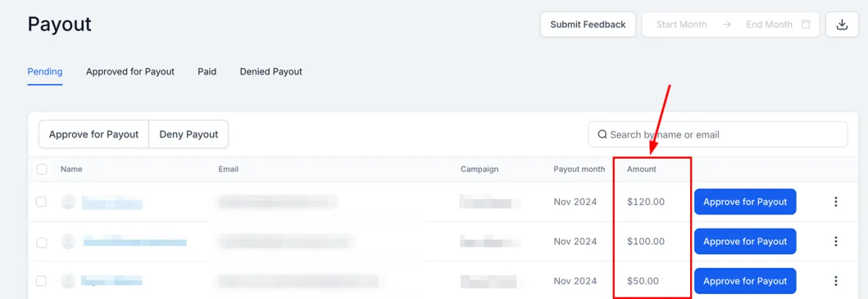Open three-dot menu for $120.00 row
Screen dimensions: 868x299
point(835,202)
